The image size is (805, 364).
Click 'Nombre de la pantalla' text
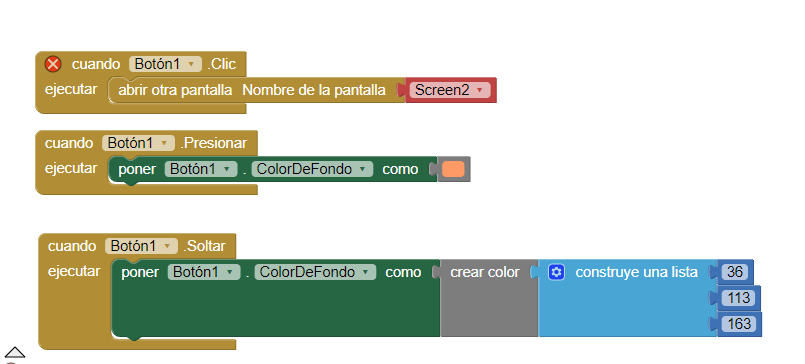coord(314,90)
